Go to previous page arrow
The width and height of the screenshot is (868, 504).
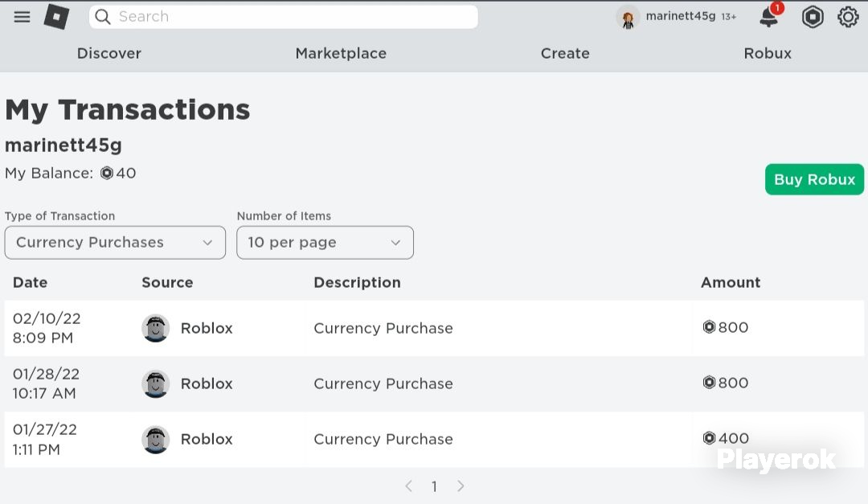coord(408,486)
